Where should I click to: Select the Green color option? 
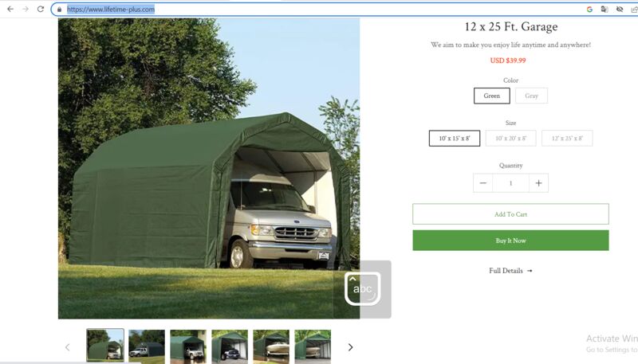pyautogui.click(x=491, y=96)
